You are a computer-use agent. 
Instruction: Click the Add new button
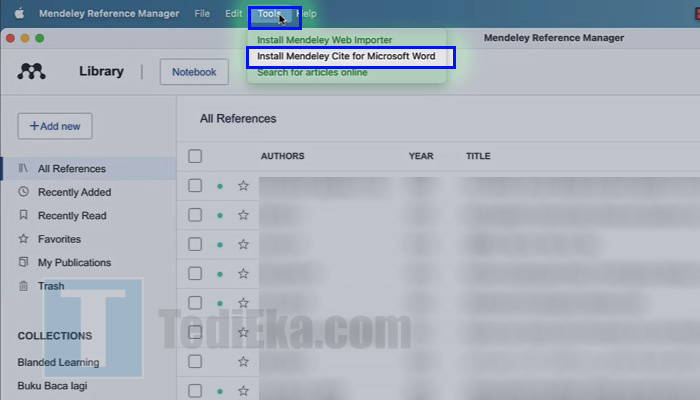(55, 126)
